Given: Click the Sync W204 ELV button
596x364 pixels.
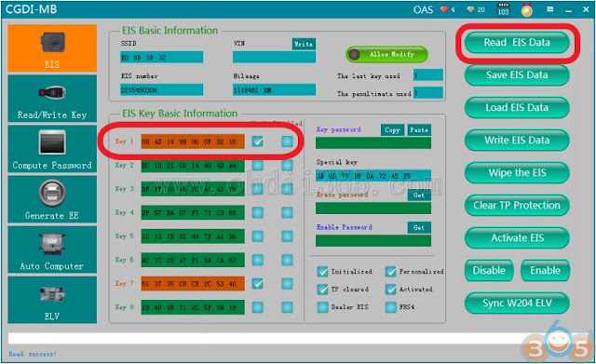Looking at the screenshot, I should pyautogui.click(x=517, y=303).
